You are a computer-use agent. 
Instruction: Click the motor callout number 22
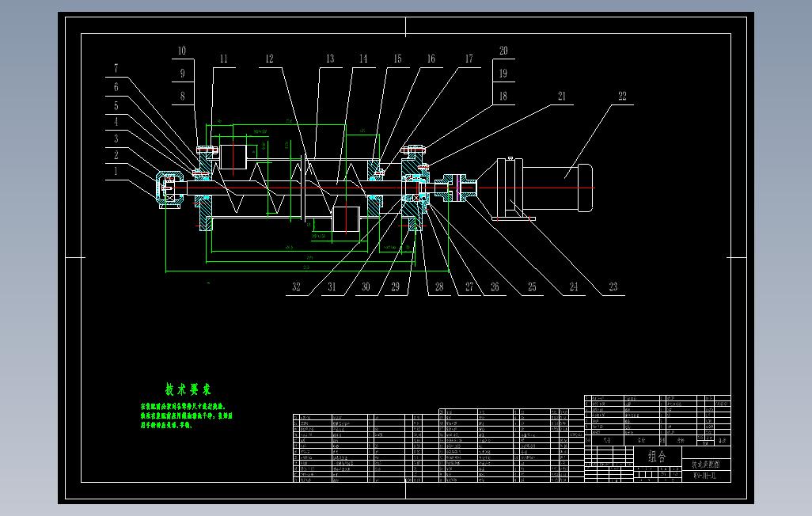(x=622, y=96)
